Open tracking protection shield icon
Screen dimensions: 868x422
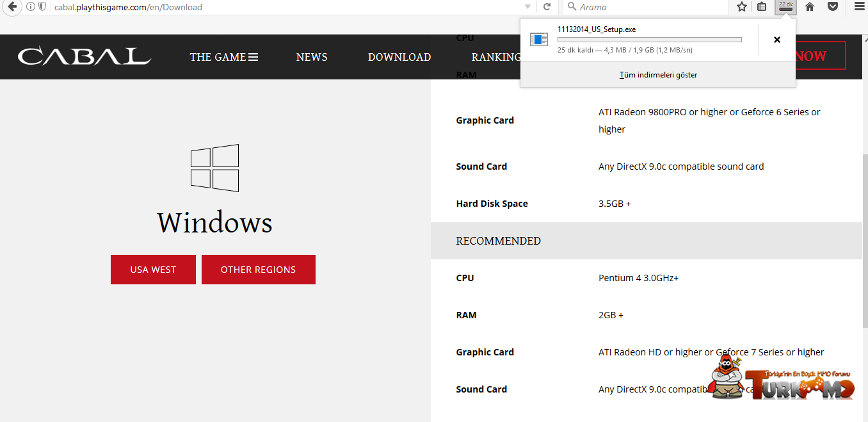point(42,7)
